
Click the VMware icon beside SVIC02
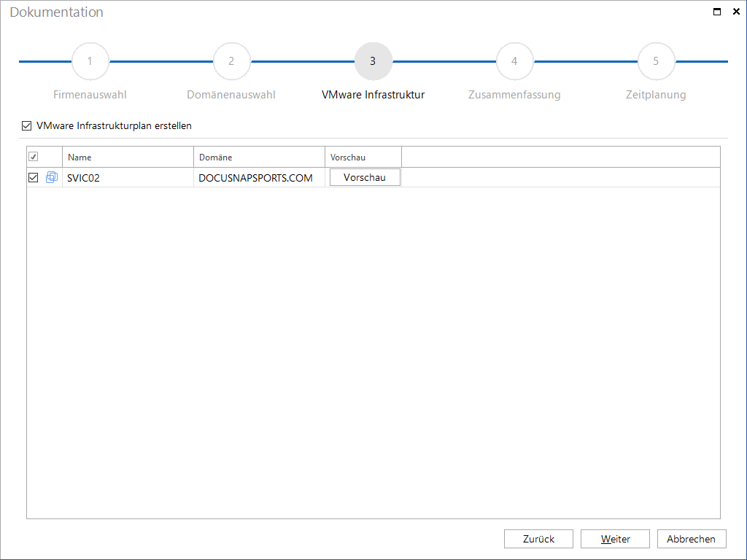[x=52, y=177]
